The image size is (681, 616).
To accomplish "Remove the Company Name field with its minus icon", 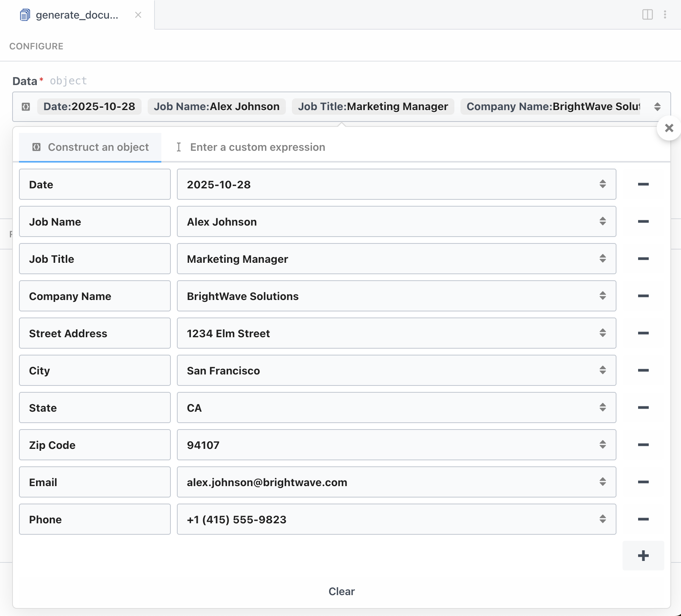I will click(x=643, y=296).
